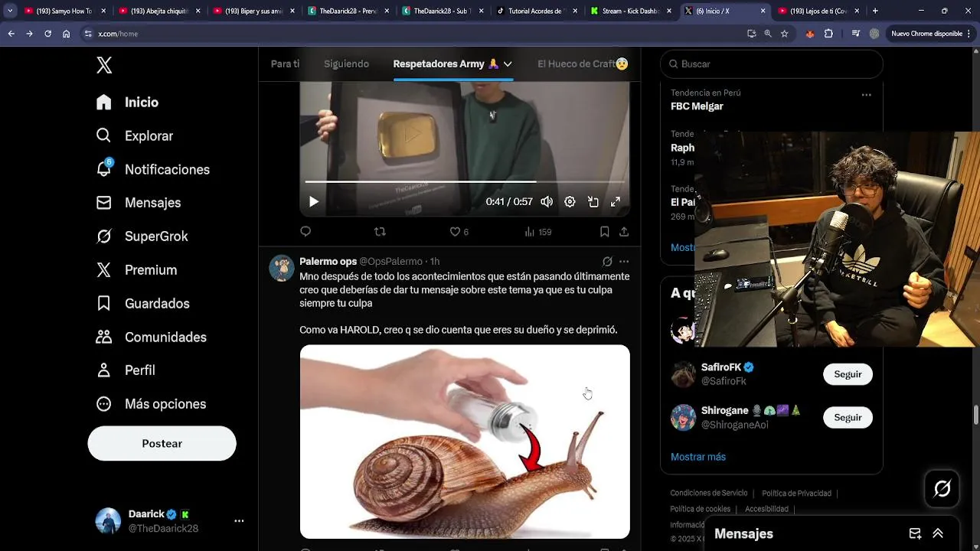Image resolution: width=980 pixels, height=551 pixels.
Task: Compose new message in Mensajes drawer
Action: click(x=915, y=533)
